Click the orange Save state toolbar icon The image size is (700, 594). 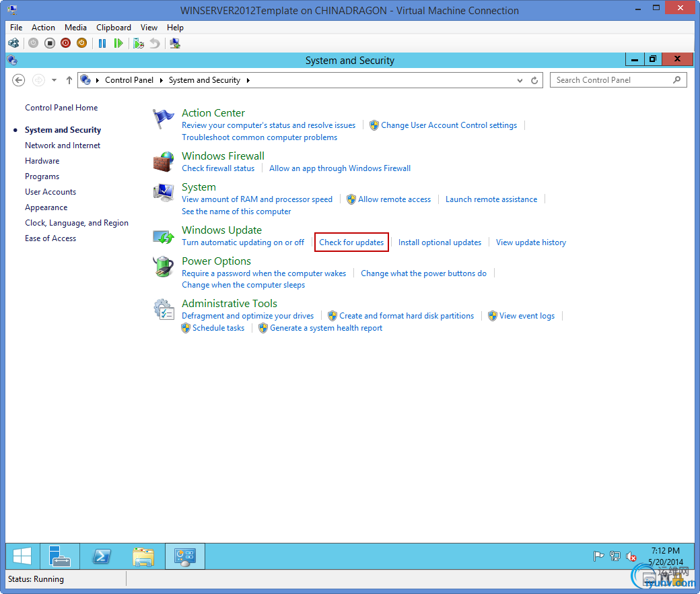(81, 43)
